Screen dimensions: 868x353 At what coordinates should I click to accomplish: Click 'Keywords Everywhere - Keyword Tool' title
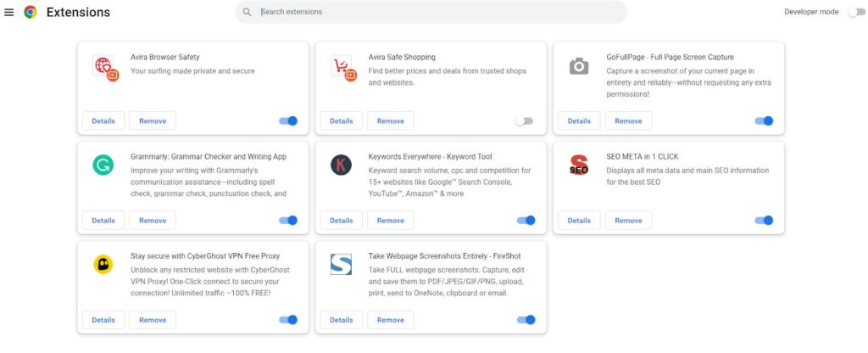pos(430,157)
